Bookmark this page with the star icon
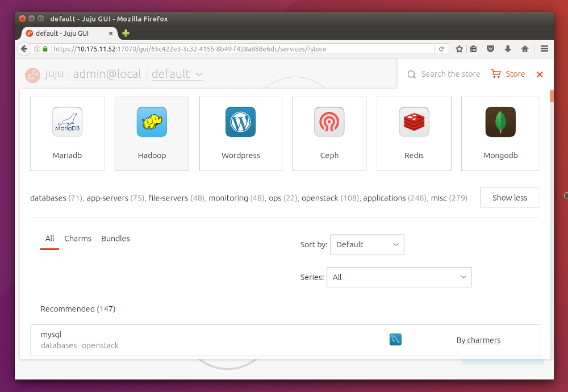The width and height of the screenshot is (568, 392). click(x=459, y=49)
